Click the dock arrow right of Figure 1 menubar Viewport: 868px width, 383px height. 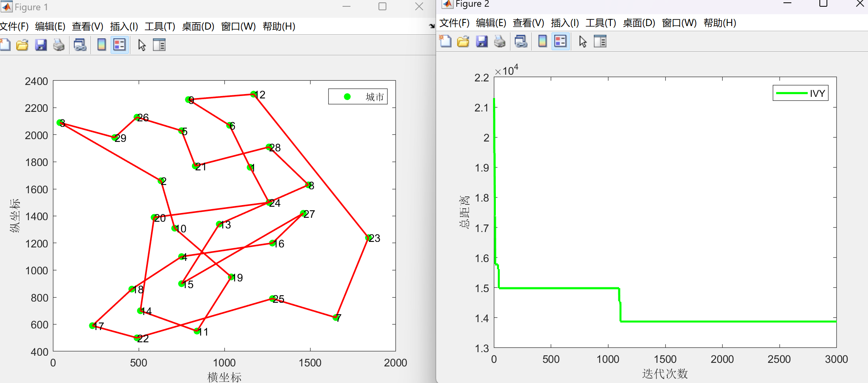pyautogui.click(x=432, y=26)
